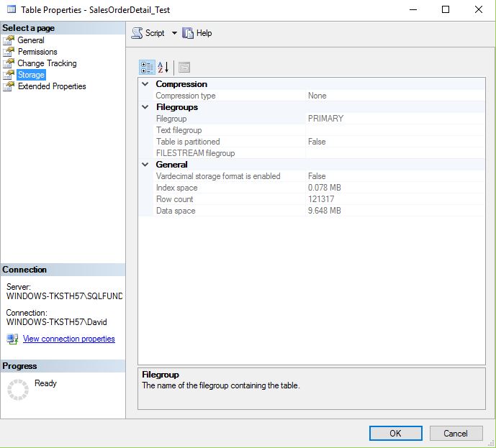
Task: Select the Index space row
Action: (x=319, y=188)
